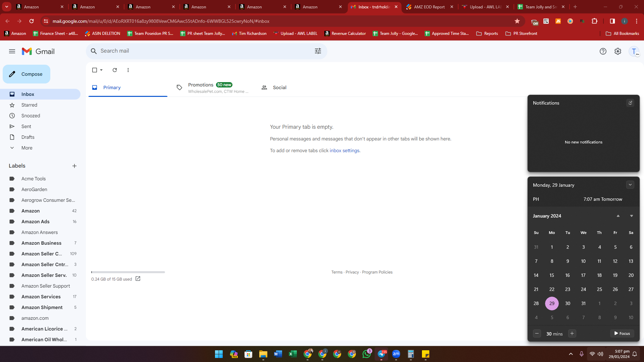The width and height of the screenshot is (644, 362).
Task: Decrease focus time with minus button
Action: [537, 334]
